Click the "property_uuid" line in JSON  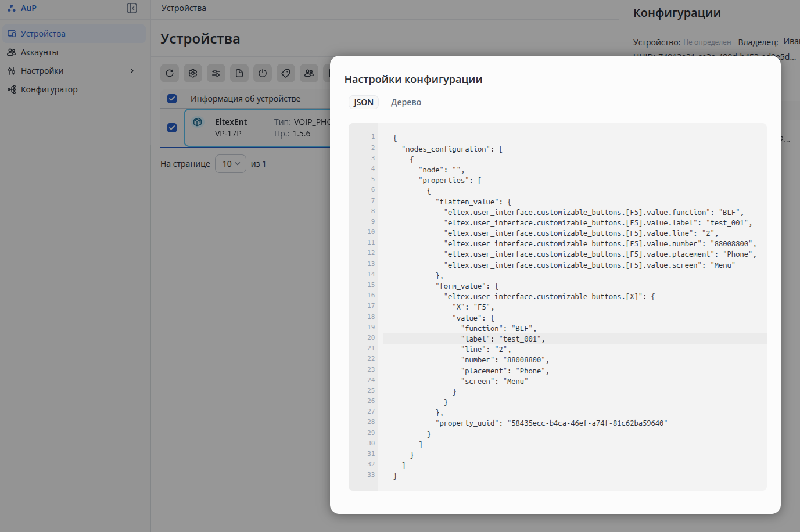(551, 423)
